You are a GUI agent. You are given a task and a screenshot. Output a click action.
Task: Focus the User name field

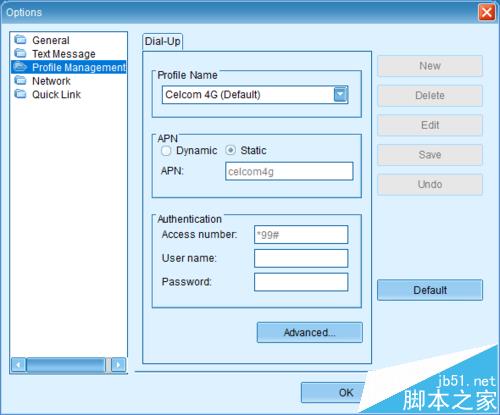click(x=301, y=258)
